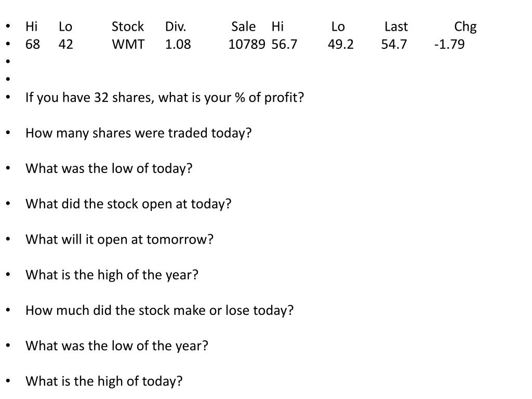The width and height of the screenshot is (532, 399).
Task: Click the Chg column header
Action: pyautogui.click(x=465, y=27)
